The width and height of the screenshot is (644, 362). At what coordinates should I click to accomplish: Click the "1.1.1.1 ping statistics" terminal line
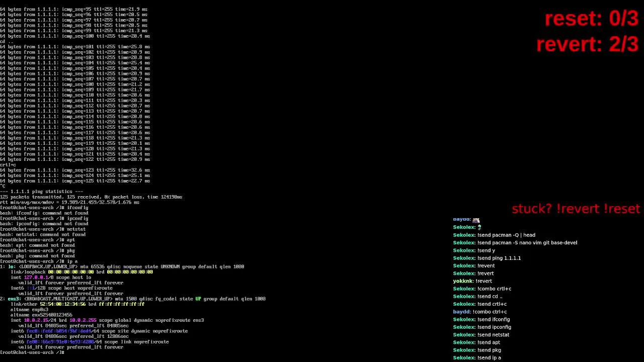point(42,192)
